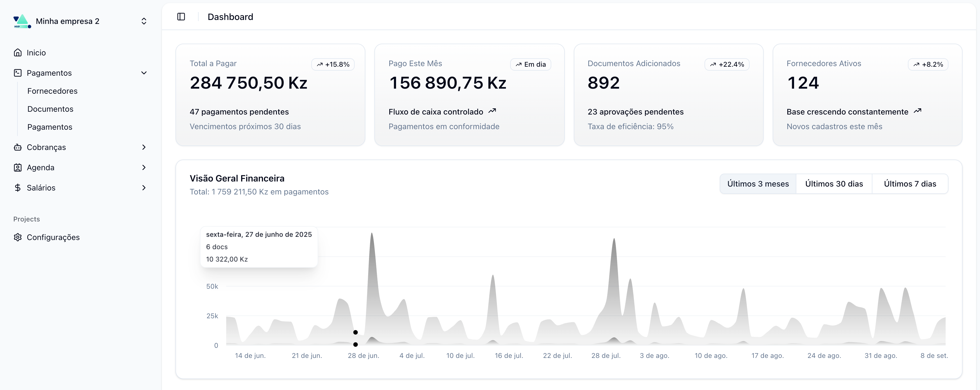Click the company logo icon

point(22,21)
